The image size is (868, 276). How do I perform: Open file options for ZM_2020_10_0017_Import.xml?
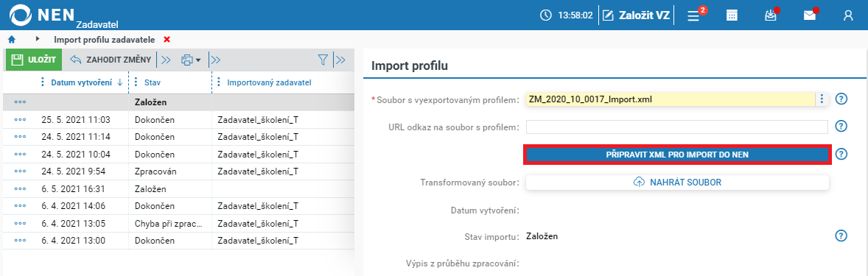(x=822, y=99)
